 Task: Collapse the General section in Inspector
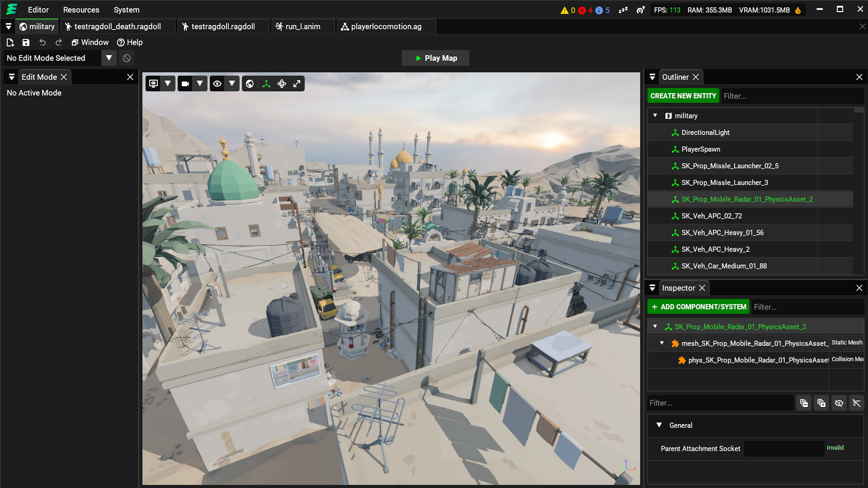pyautogui.click(x=659, y=425)
